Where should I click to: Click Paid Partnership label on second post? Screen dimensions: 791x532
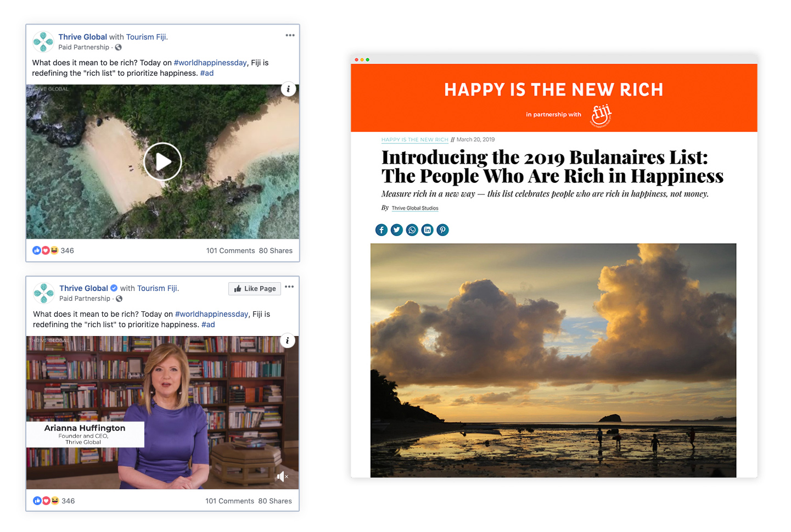pos(85,299)
